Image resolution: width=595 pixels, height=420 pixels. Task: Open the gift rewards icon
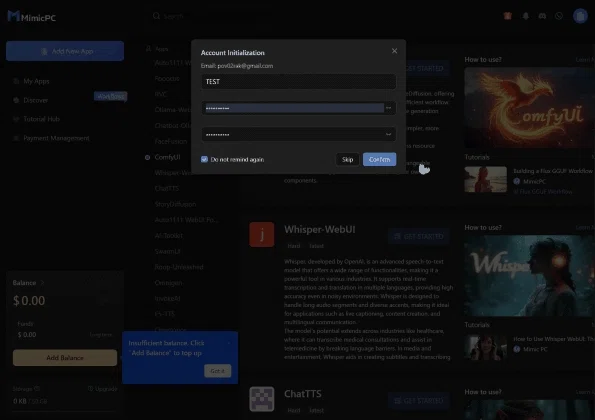tap(507, 16)
